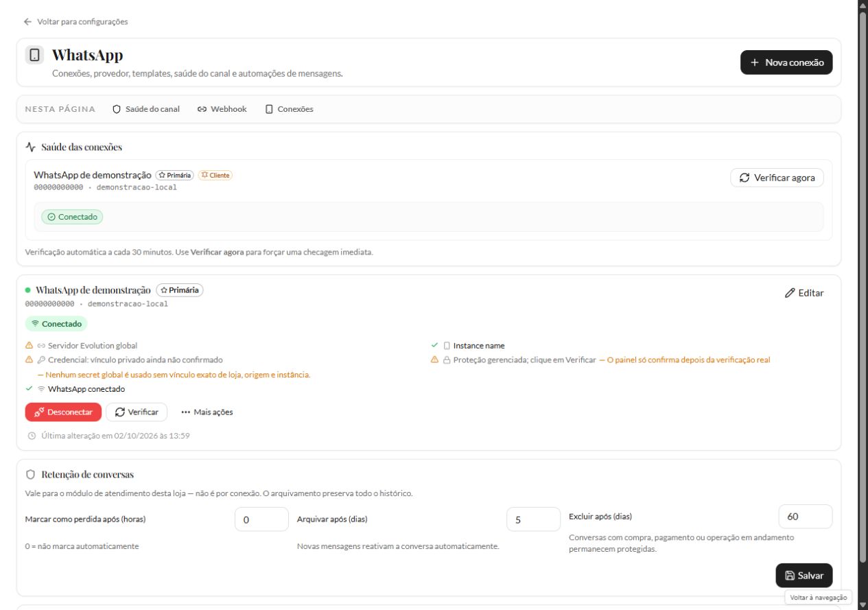Click the key icon beside Credencial
868x610 pixels.
point(41,360)
